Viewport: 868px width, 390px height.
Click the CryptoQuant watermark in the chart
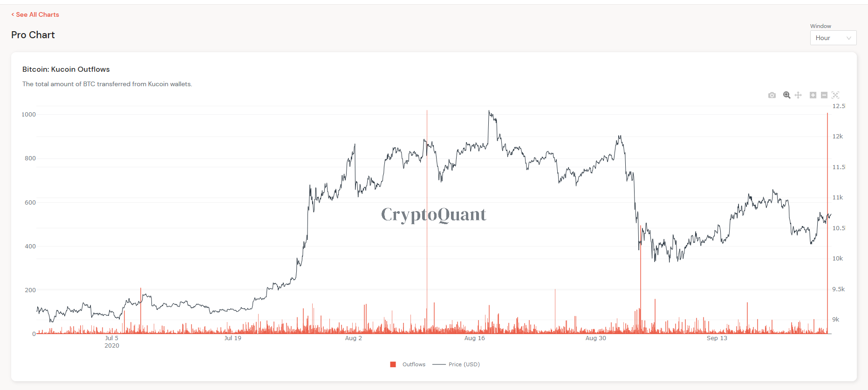pos(433,214)
